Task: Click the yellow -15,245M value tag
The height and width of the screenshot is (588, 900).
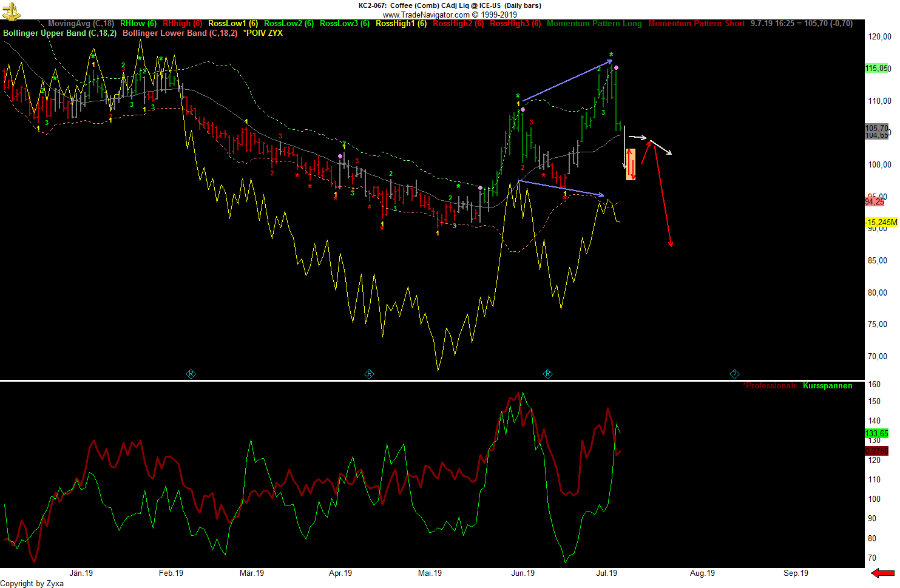Action: pos(881,223)
